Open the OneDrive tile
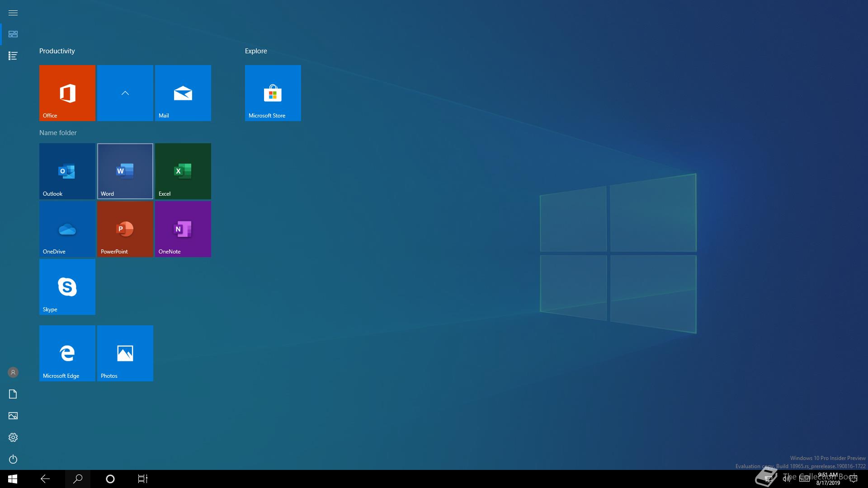This screenshot has height=488, width=868. [67, 229]
